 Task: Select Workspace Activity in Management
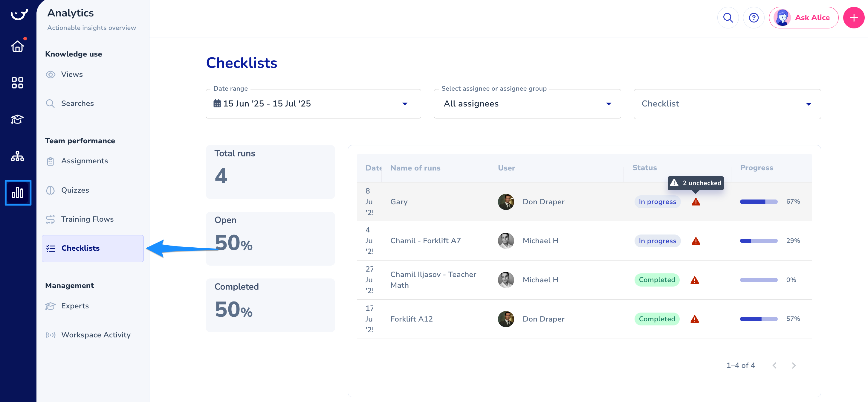tap(96, 335)
